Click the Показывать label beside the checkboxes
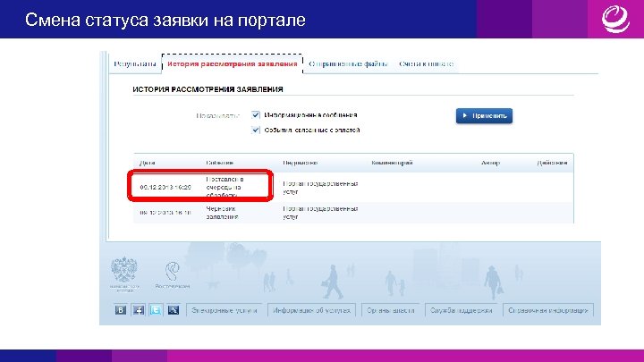The height and width of the screenshot is (362, 644). 217,116
